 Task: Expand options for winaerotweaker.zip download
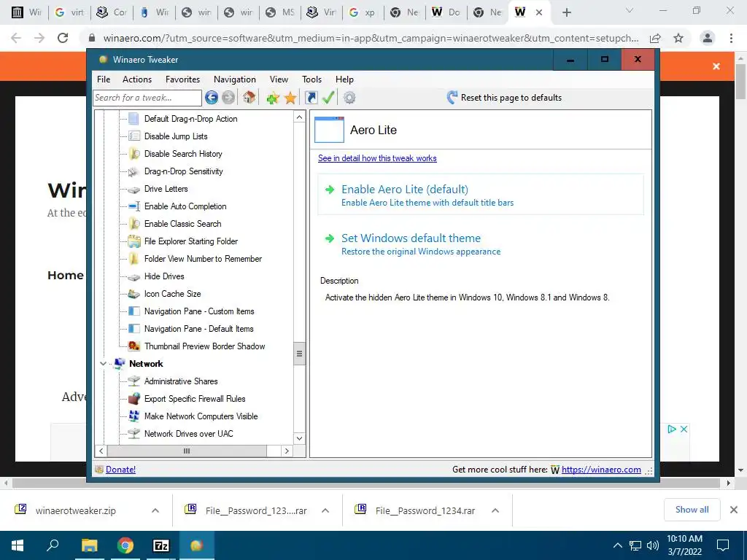(155, 510)
